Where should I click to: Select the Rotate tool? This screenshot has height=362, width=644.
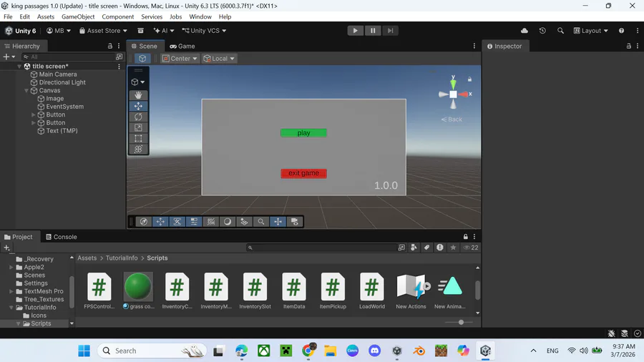pyautogui.click(x=138, y=117)
